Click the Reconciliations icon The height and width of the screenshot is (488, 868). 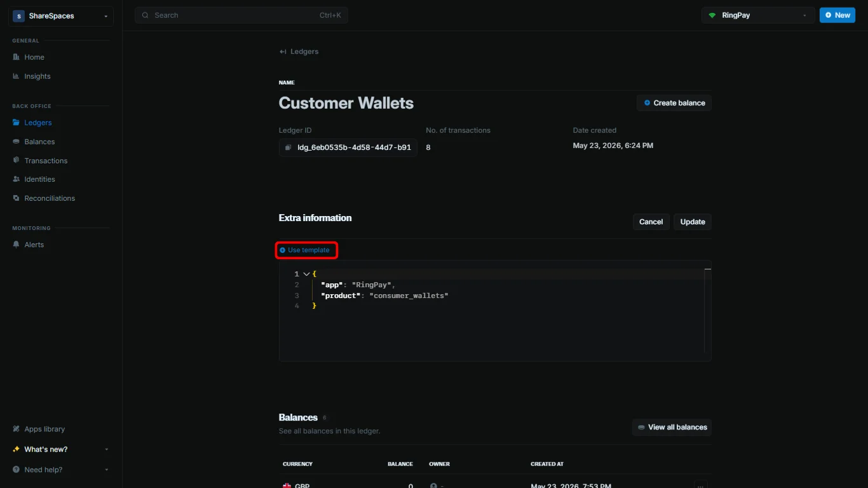click(x=17, y=198)
